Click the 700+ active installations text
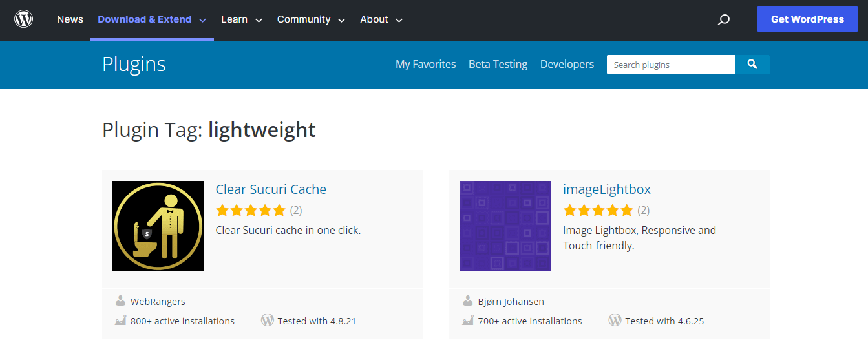 530,321
